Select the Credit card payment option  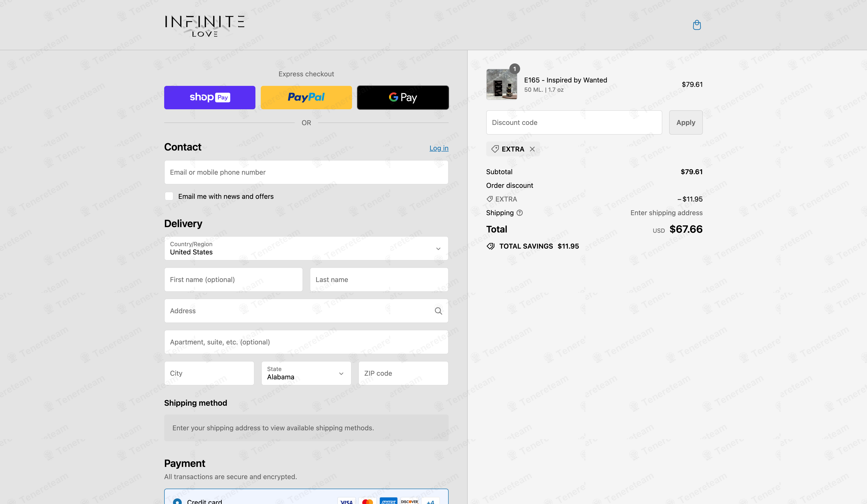point(178,501)
